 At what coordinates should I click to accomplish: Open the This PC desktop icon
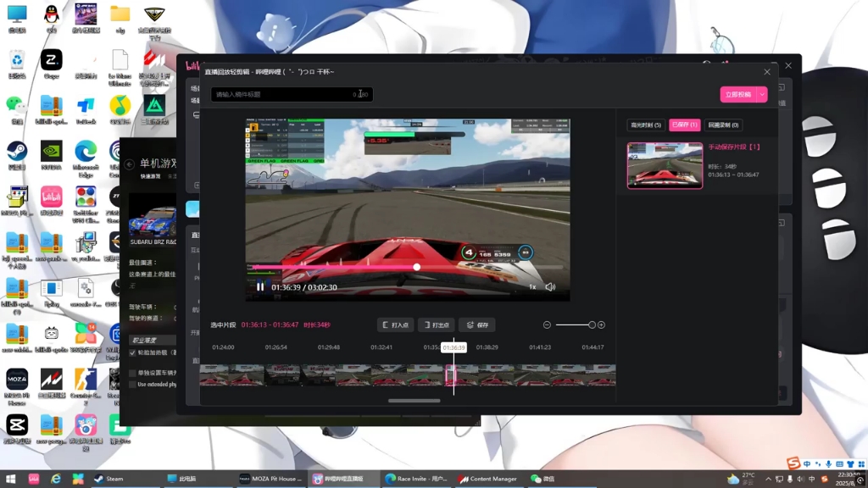[17, 19]
